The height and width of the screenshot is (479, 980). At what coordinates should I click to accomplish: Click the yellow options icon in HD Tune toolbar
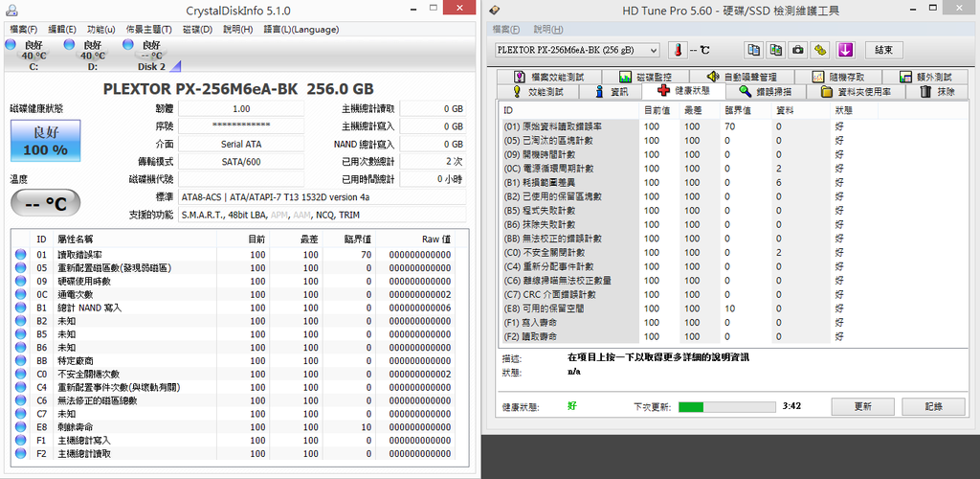tap(820, 50)
